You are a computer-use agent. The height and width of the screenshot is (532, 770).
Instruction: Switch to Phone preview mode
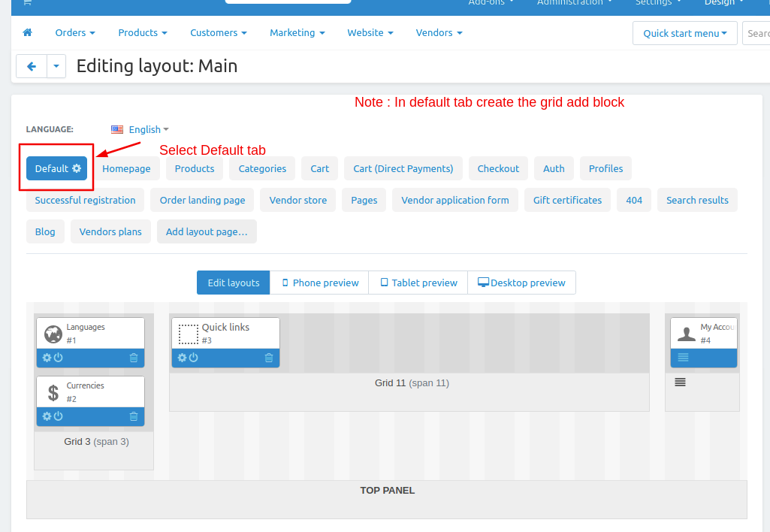pyautogui.click(x=319, y=283)
